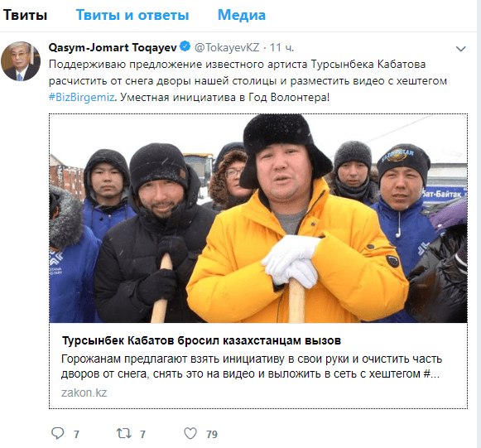The image size is (481, 448).
Task: Like the tweet with heart icon
Action: click(x=190, y=433)
